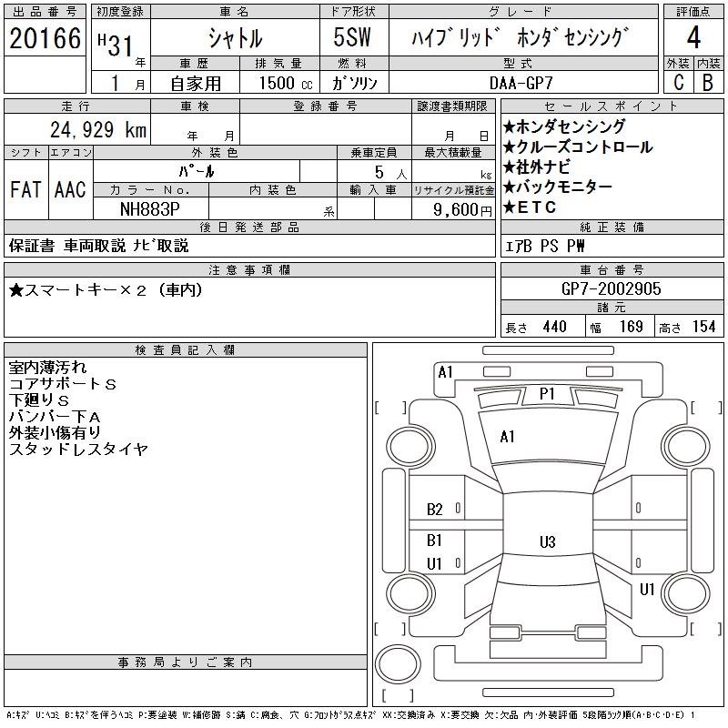Click the 検査員記入欄 section header
The image size is (728, 728).
click(x=186, y=350)
